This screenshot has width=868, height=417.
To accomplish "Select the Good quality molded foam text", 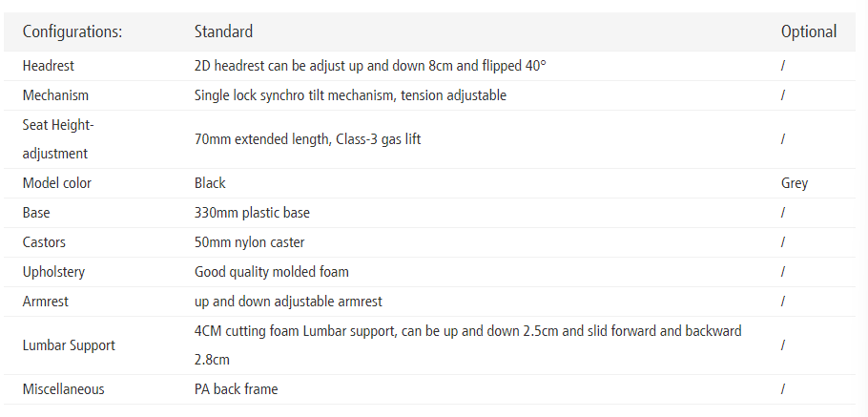I will 271,272.
